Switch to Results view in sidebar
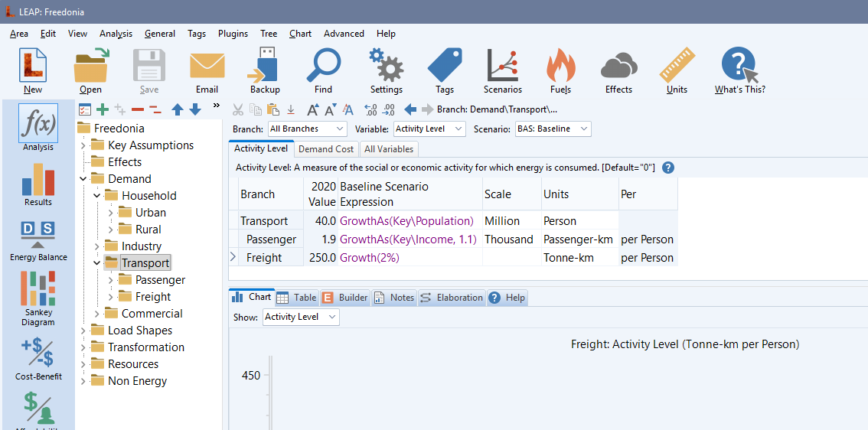Viewport: 868px width, 430px height. [x=38, y=185]
